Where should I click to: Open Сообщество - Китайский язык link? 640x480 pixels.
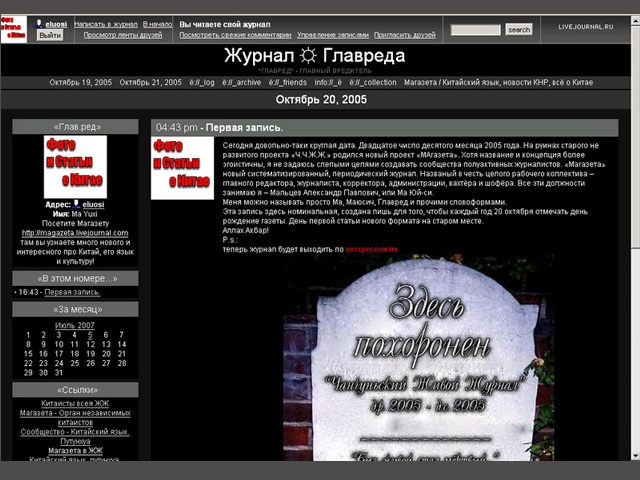pos(75,432)
